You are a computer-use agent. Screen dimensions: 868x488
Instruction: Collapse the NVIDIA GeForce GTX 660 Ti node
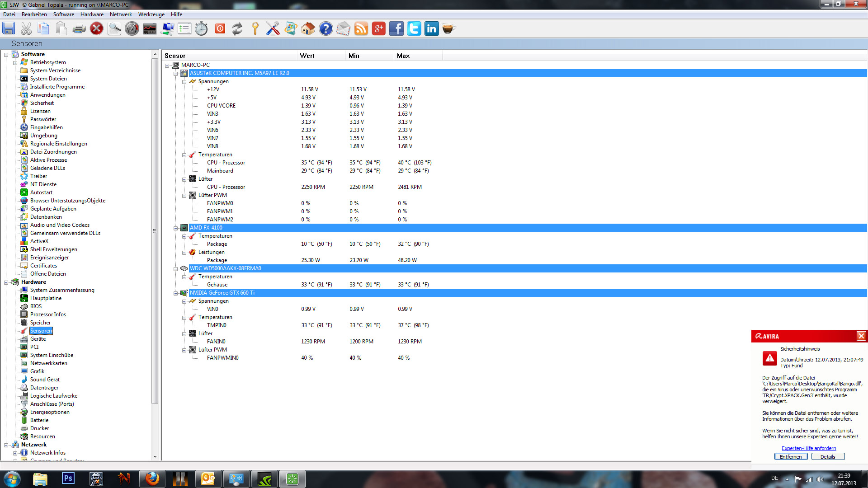176,293
